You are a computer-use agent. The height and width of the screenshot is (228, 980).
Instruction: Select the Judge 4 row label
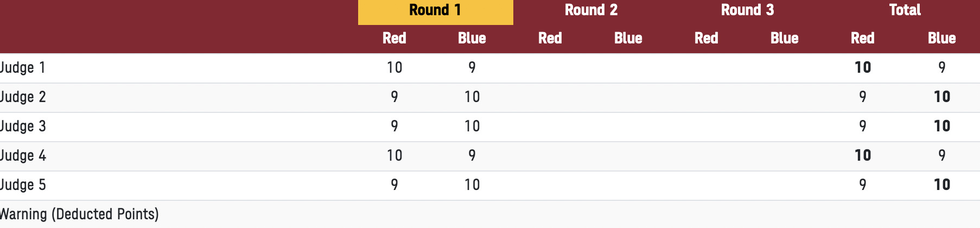tap(23, 156)
